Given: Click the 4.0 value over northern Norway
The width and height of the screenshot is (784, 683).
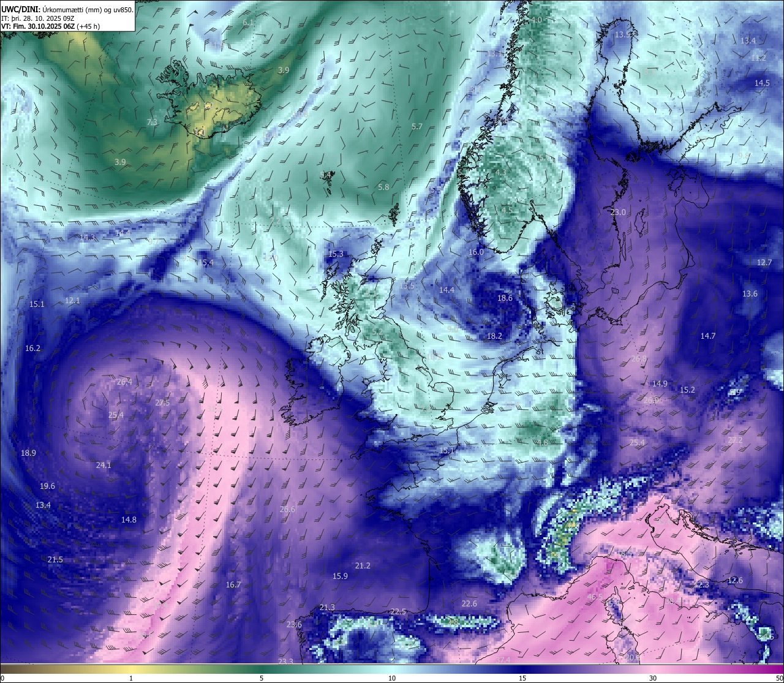Looking at the screenshot, I should 537,20.
